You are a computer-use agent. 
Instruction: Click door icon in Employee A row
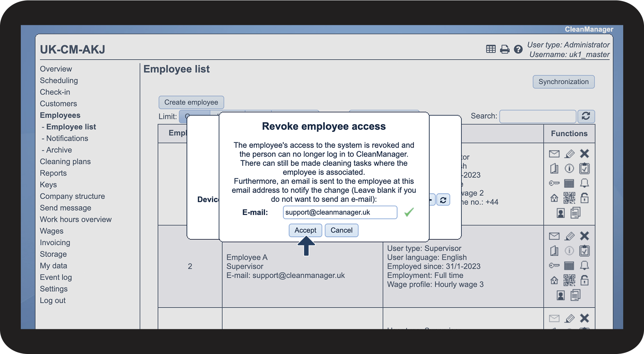pyautogui.click(x=554, y=251)
